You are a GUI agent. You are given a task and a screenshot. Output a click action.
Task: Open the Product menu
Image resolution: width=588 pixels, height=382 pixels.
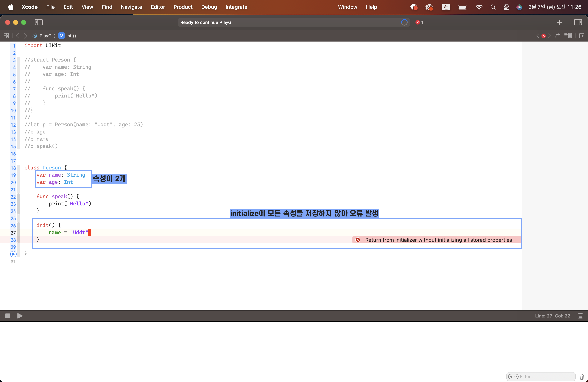click(183, 7)
